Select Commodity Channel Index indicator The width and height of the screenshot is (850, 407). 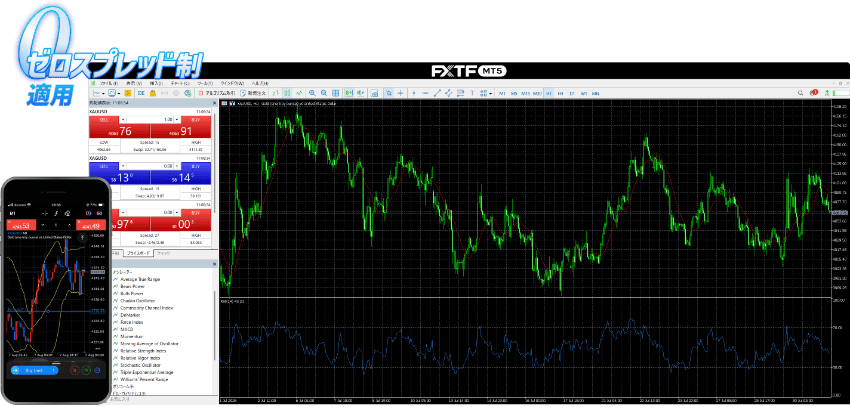tap(144, 307)
